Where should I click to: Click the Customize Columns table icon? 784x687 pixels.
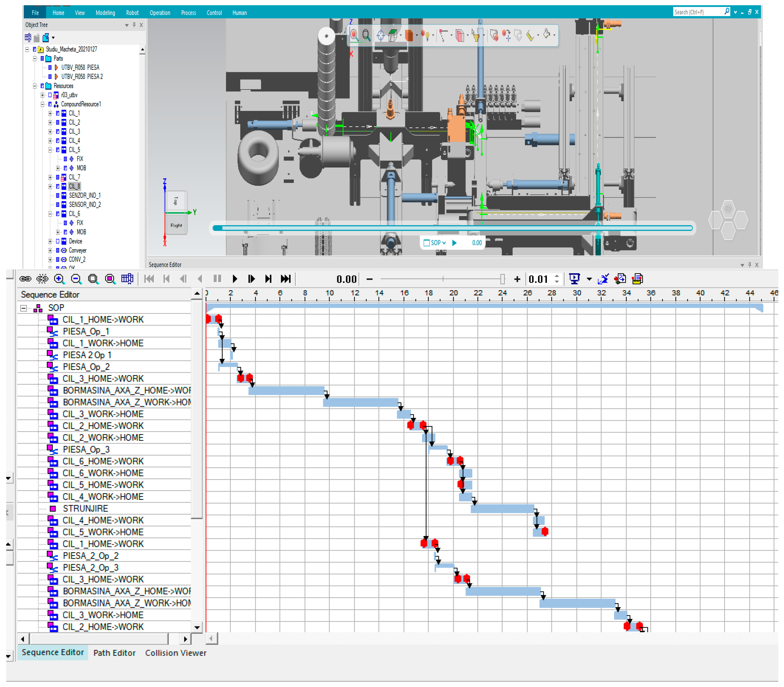127,279
